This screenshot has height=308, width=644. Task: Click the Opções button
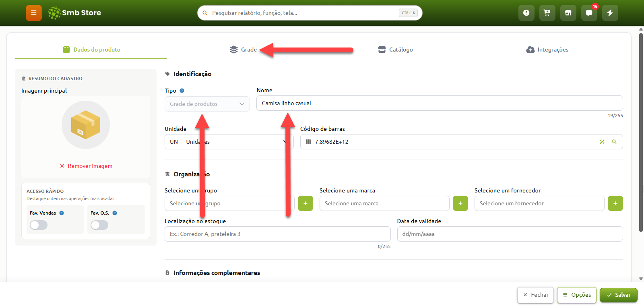tap(577, 295)
